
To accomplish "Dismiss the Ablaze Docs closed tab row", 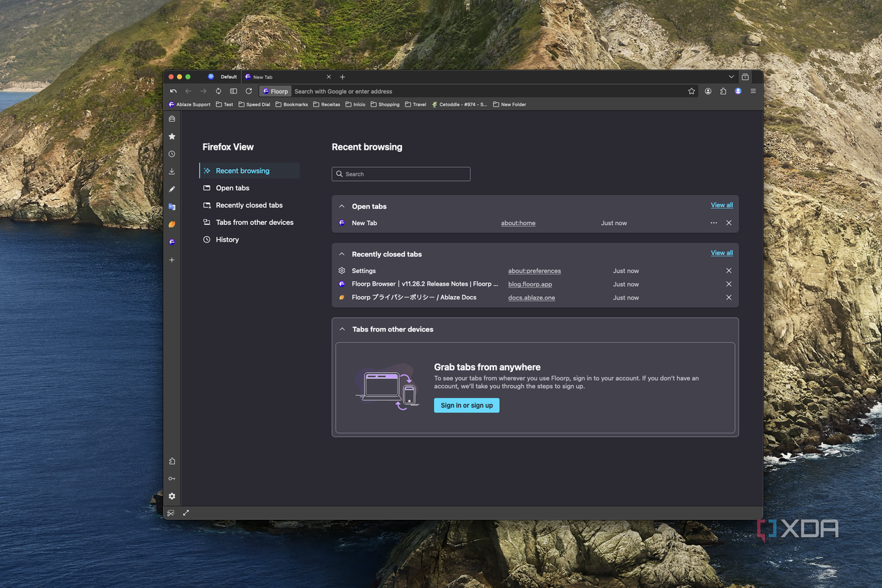I will 729,297.
